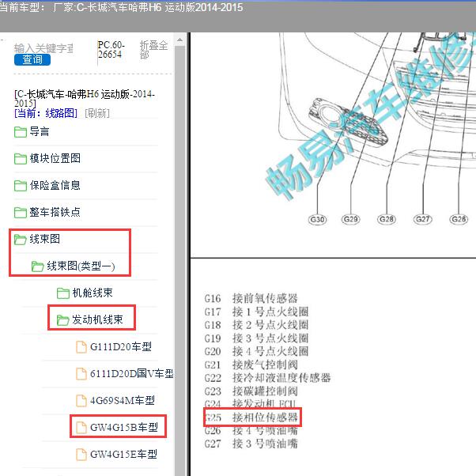The height and width of the screenshot is (476, 476).
Task: Open the 6111D20D国V车型 document
Action: 132,373
